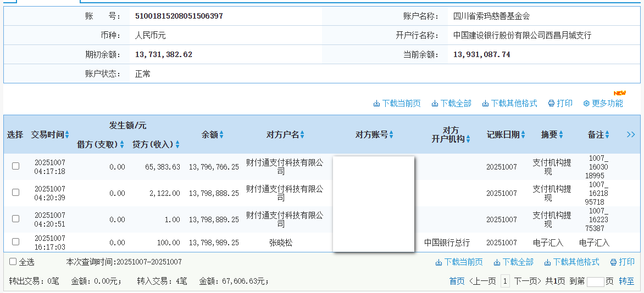
Task: Go to 下一页 in pagination
Action: coord(527,281)
